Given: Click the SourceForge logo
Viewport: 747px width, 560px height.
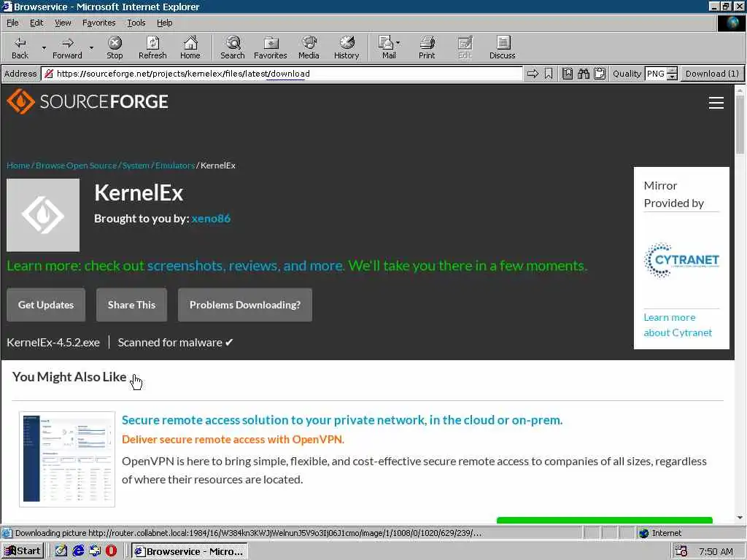Looking at the screenshot, I should [x=88, y=101].
